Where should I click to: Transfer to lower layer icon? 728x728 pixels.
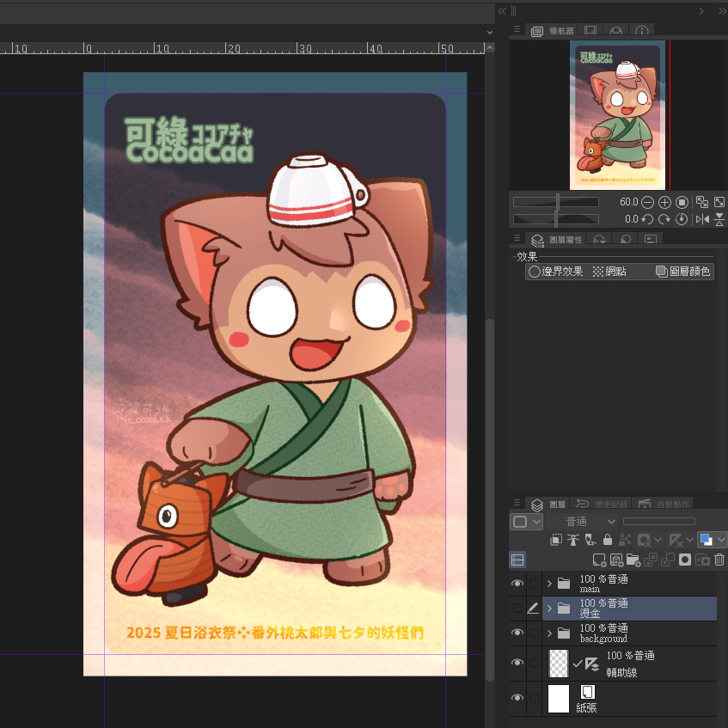[651, 560]
